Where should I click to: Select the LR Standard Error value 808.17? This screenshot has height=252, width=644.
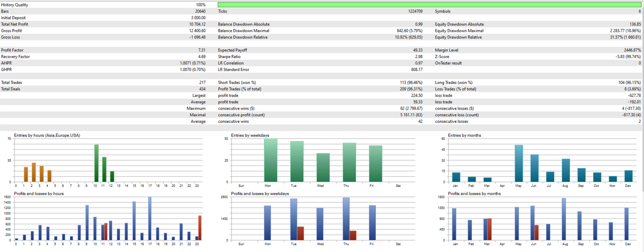point(417,70)
